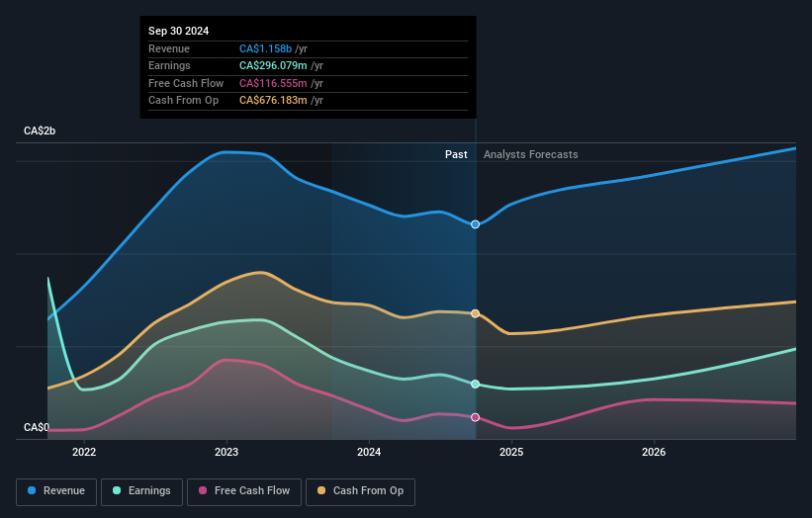Click the pink Free Cash Flow legend dot
The width and height of the screenshot is (812, 518).
203,490
